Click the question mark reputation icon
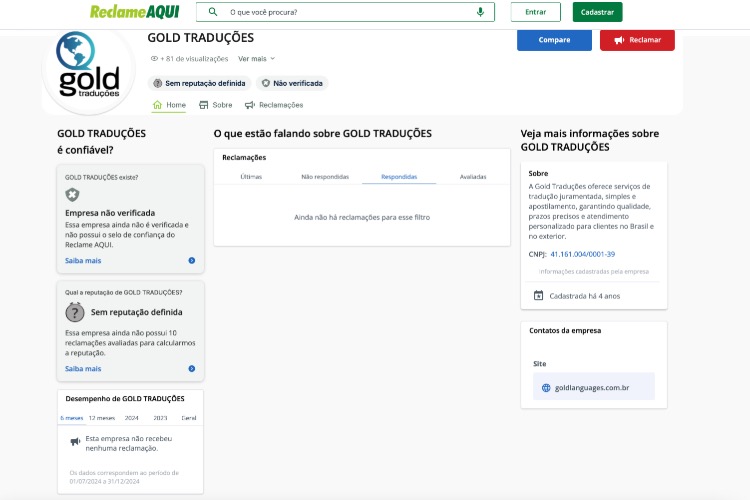The width and height of the screenshot is (750, 500). pyautogui.click(x=75, y=312)
